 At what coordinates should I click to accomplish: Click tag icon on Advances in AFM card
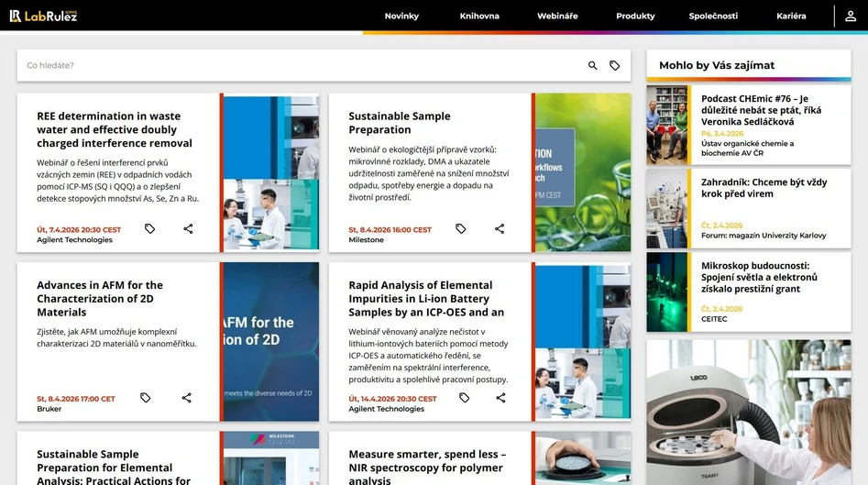[x=146, y=398]
